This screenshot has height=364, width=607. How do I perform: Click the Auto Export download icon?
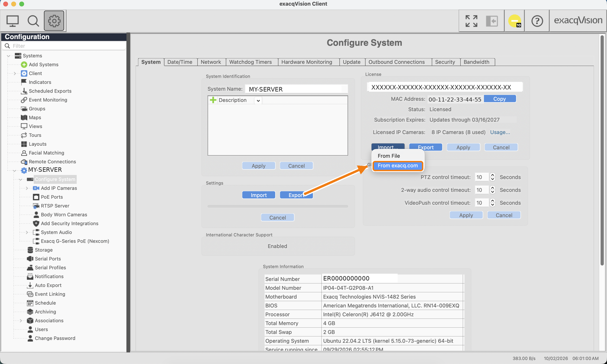[30, 285]
